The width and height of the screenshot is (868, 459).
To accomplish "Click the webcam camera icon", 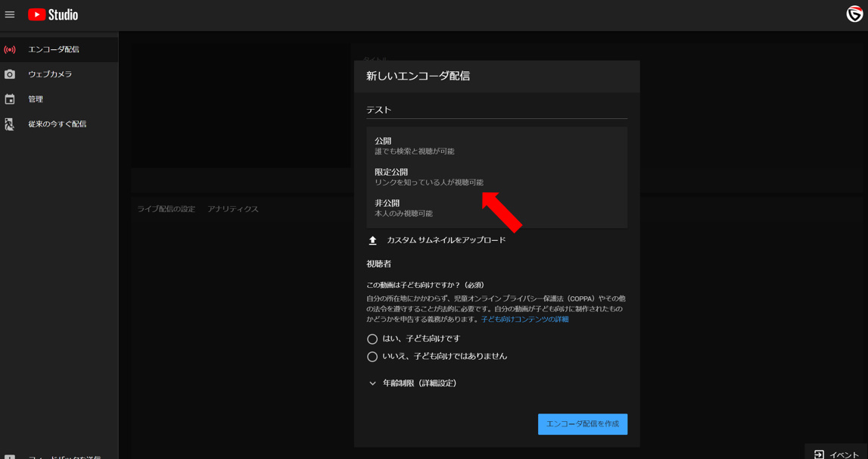I will click(x=10, y=74).
